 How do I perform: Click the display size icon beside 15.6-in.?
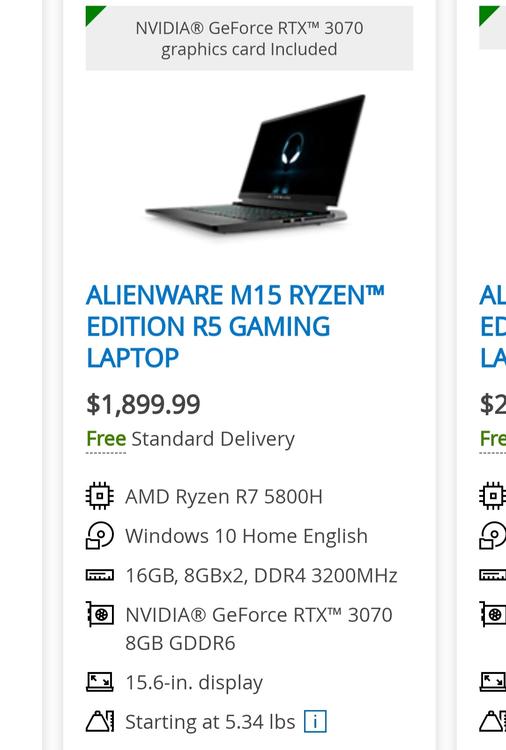pos(99,682)
